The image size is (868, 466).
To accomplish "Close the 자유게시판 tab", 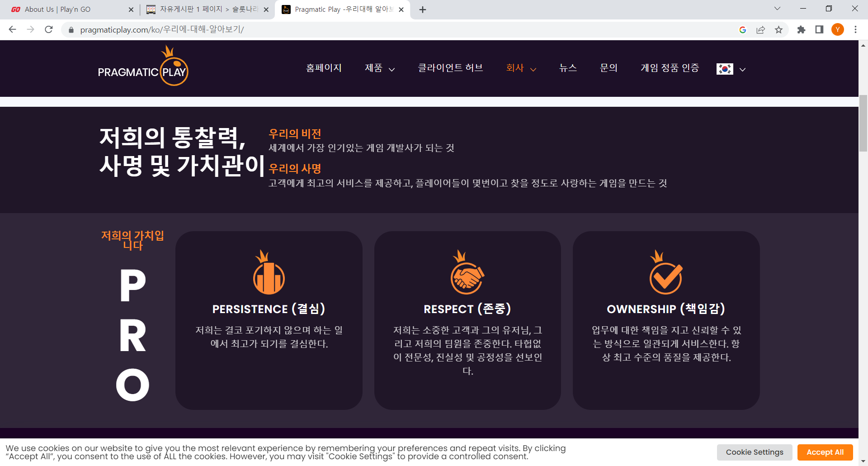I will tap(266, 10).
